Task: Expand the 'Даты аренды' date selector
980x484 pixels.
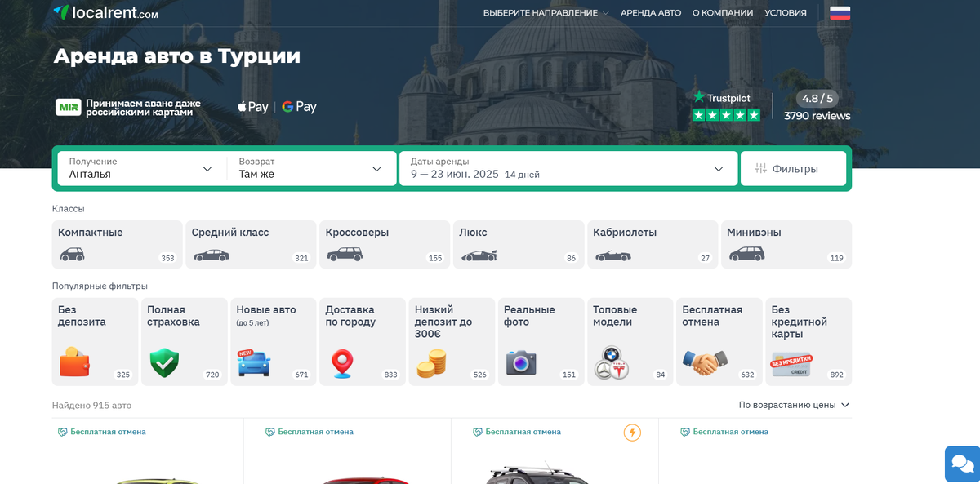Action: tap(568, 168)
